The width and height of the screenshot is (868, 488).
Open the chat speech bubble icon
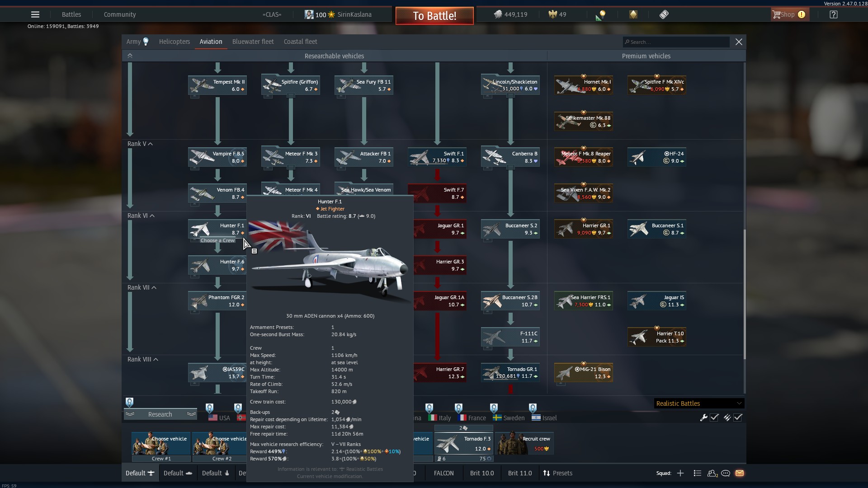click(x=726, y=473)
